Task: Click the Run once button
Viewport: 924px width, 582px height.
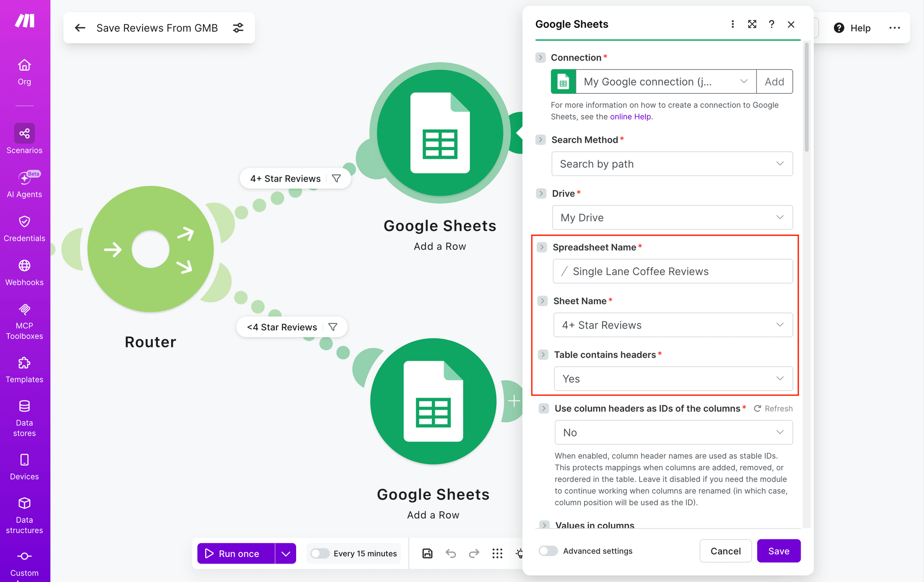Action: 236,553
